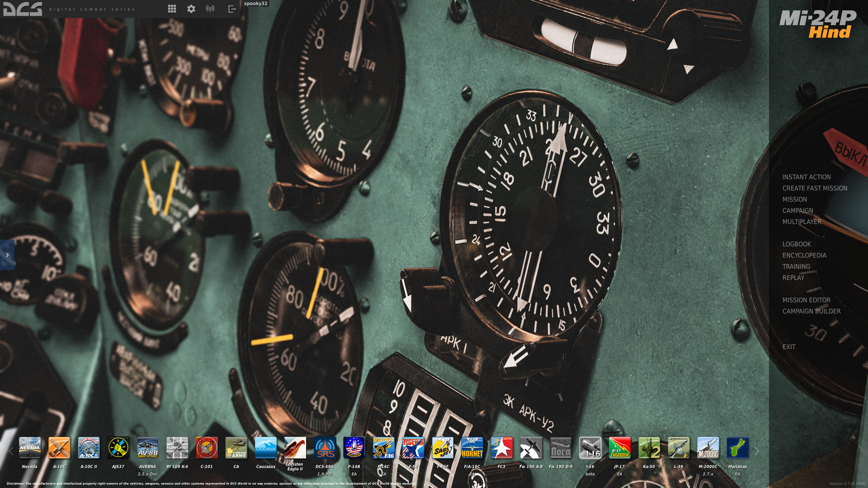Open the A-10C II module icon

click(88, 447)
